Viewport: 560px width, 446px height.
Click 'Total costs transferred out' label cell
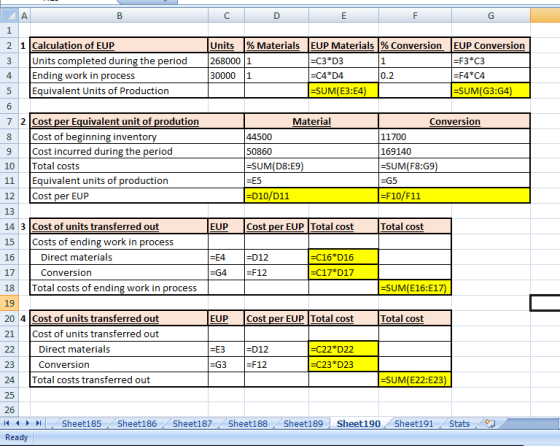(119, 380)
